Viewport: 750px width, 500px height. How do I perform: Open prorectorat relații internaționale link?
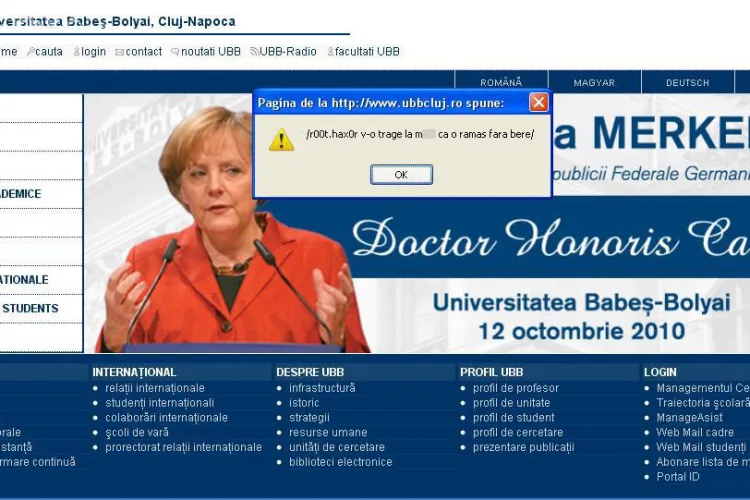(x=184, y=447)
